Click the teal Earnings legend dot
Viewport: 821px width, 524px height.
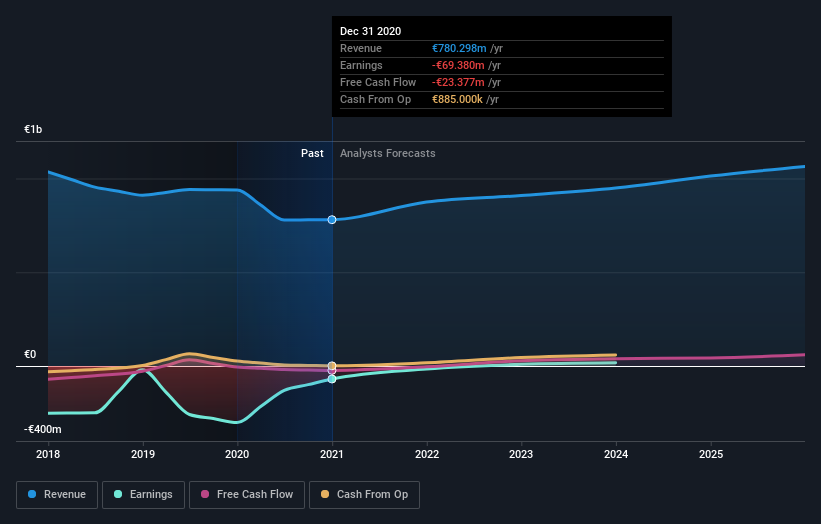118,494
